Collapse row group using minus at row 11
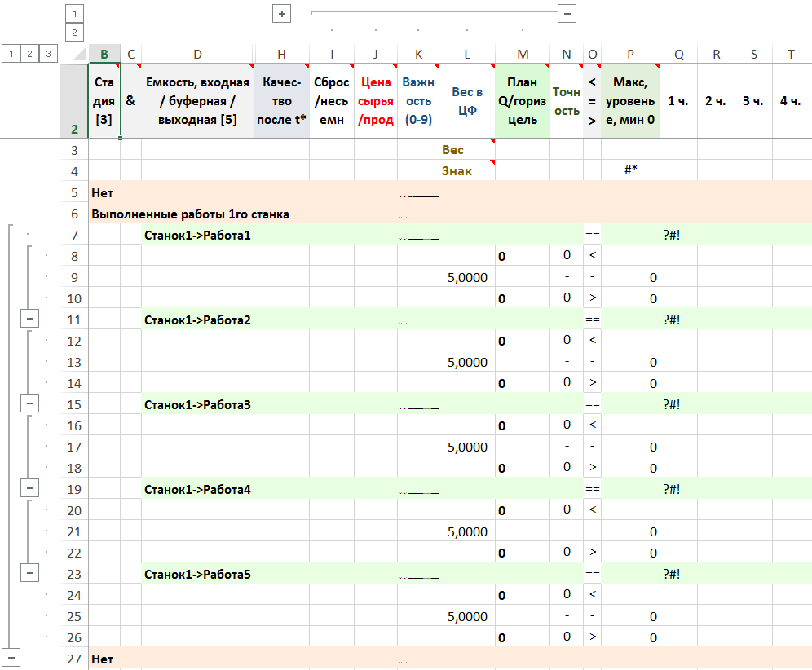The height and width of the screenshot is (670, 812). (x=30, y=320)
